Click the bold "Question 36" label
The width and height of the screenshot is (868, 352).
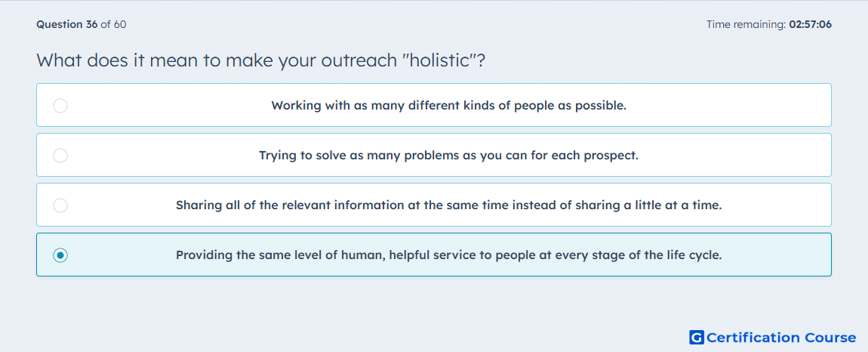click(x=67, y=24)
